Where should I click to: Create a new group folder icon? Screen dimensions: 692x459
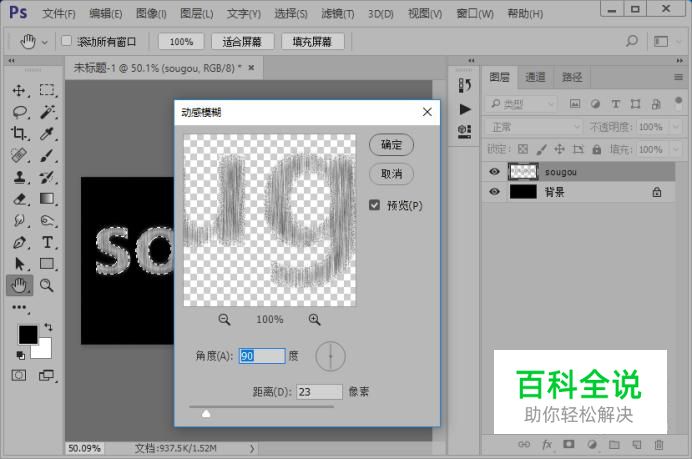tap(614, 444)
